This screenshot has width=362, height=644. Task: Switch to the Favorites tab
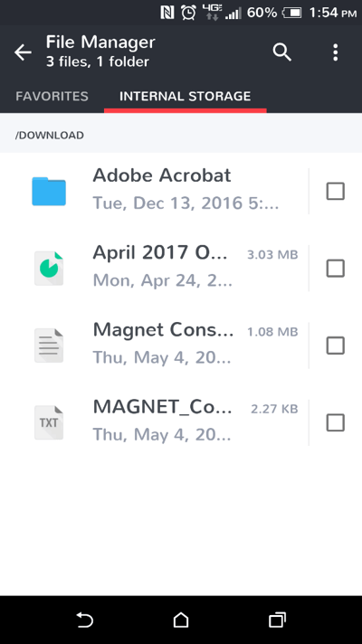52,96
